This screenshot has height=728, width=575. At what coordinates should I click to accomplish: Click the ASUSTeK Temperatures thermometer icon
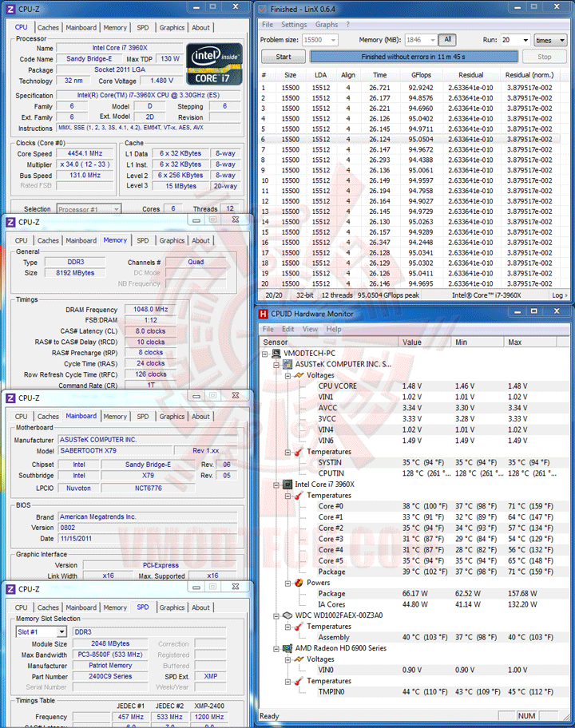(299, 452)
